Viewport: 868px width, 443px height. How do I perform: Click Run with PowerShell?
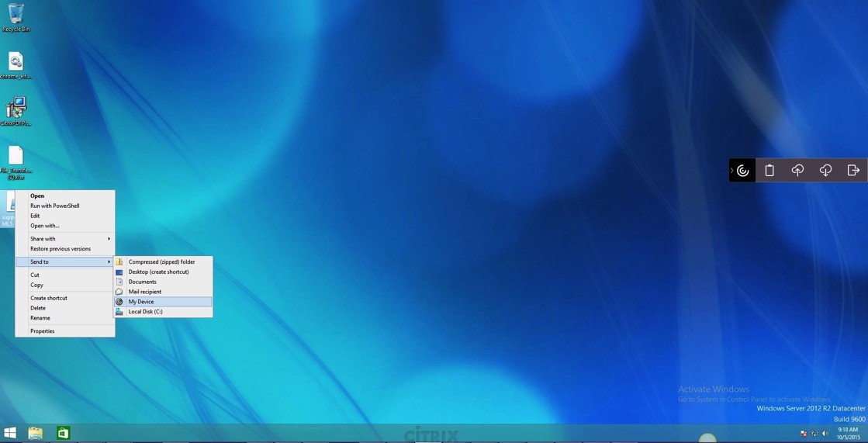[55, 206]
